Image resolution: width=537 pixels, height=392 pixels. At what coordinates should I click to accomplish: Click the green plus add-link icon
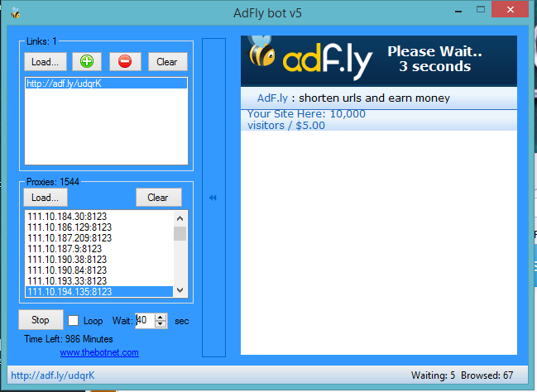(87, 62)
